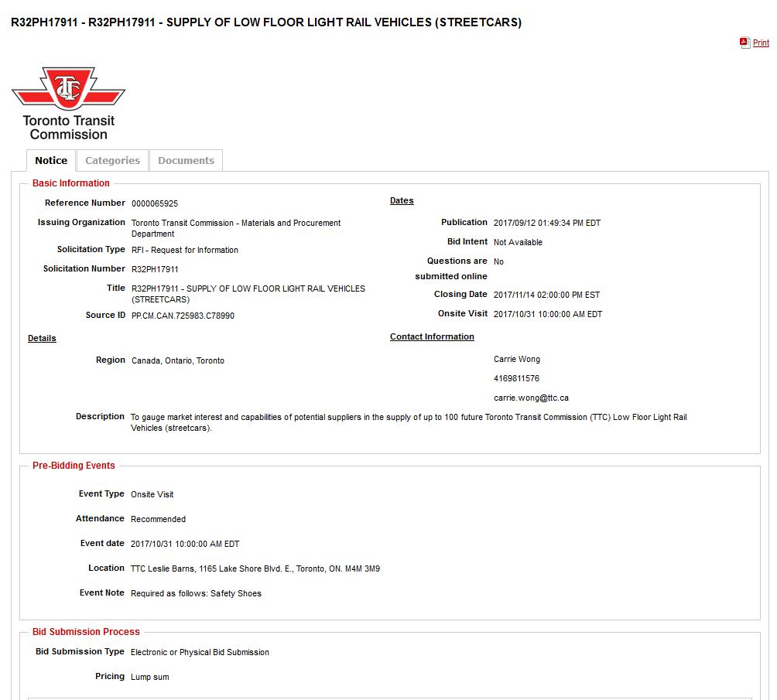This screenshot has width=777, height=700.
Task: Click the Print link
Action: point(761,43)
